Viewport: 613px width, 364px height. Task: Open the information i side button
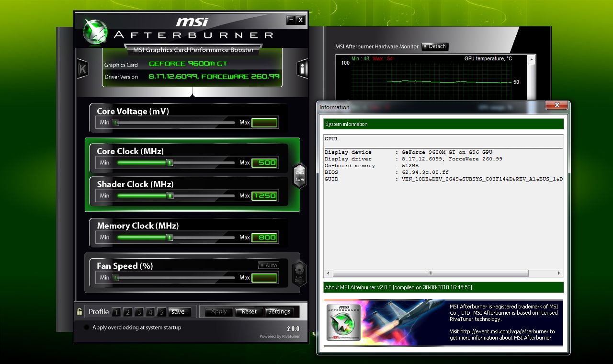pyautogui.click(x=302, y=69)
